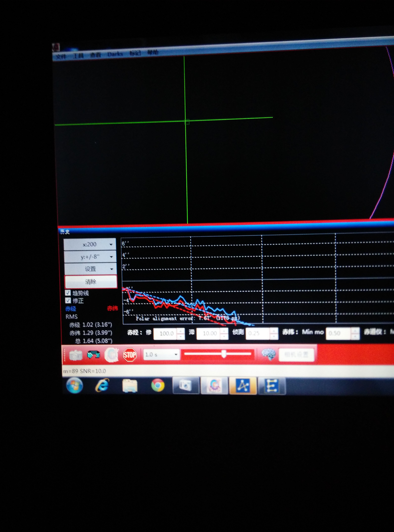This screenshot has width=394, height=532.
Task: Click the blue A constellation taskbar icon
Action: (243, 385)
